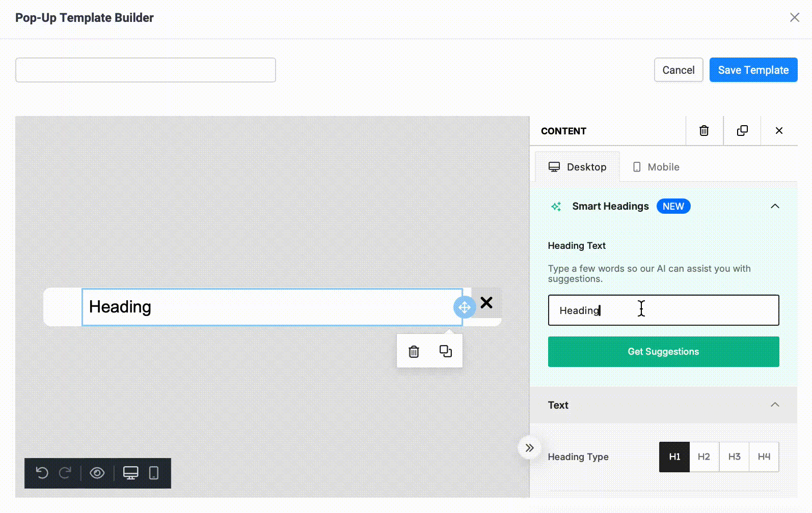
Task: Click duplicate icon in heading floating toolbar
Action: [445, 351]
